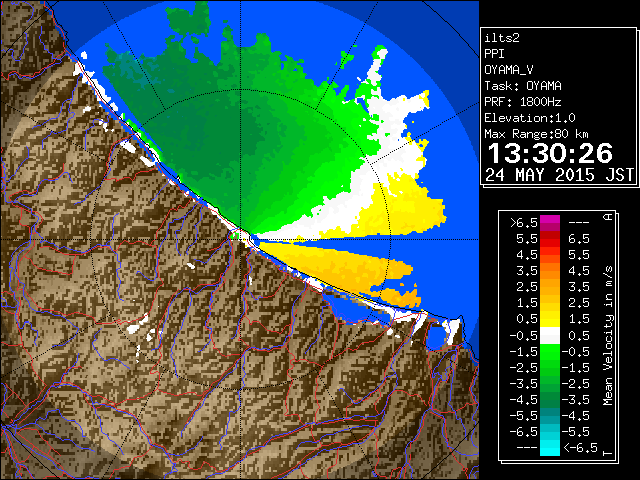The height and width of the screenshot is (480, 640).
Task: Click the 'PPI' scan type text
Action: pyautogui.click(x=494, y=54)
